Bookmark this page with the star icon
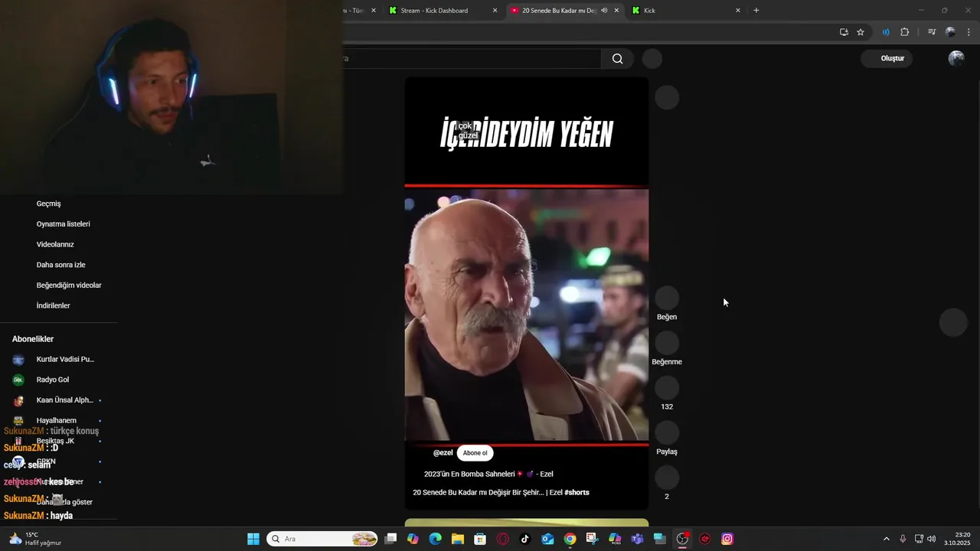Viewport: 980px width, 551px height. [x=861, y=32]
